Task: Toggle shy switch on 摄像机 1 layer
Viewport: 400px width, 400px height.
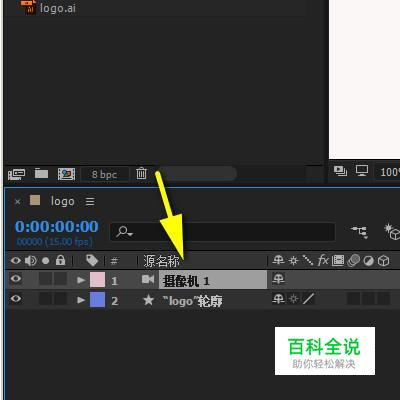Action: (278, 279)
